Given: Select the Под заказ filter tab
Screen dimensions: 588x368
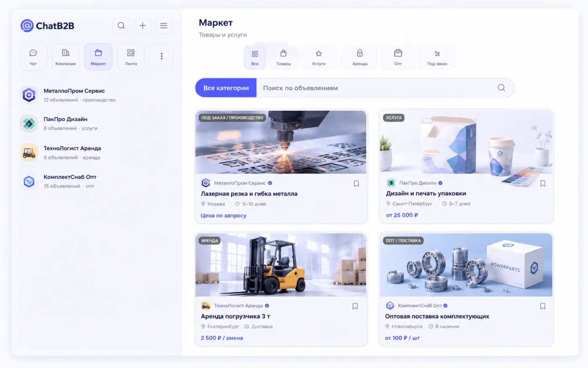Looking at the screenshot, I should (x=437, y=58).
